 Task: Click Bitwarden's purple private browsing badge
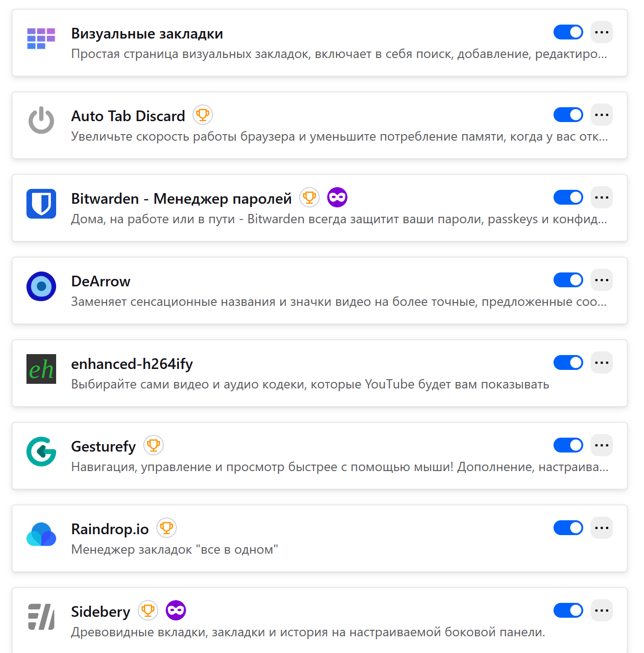click(337, 198)
